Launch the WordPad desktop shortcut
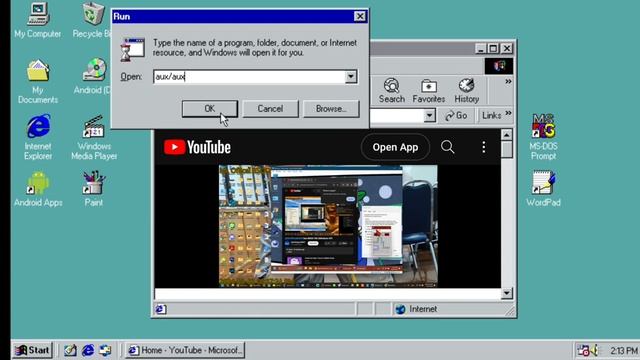 pos(543,189)
